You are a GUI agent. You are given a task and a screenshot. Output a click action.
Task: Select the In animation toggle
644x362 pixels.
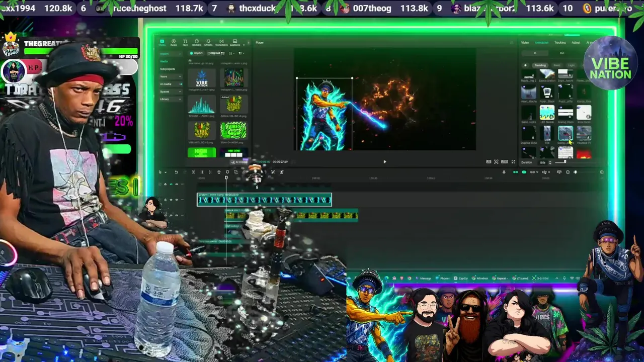(x=535, y=53)
